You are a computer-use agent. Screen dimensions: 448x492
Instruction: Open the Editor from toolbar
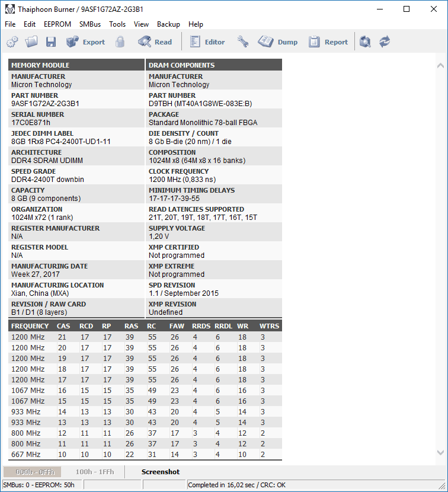207,41
